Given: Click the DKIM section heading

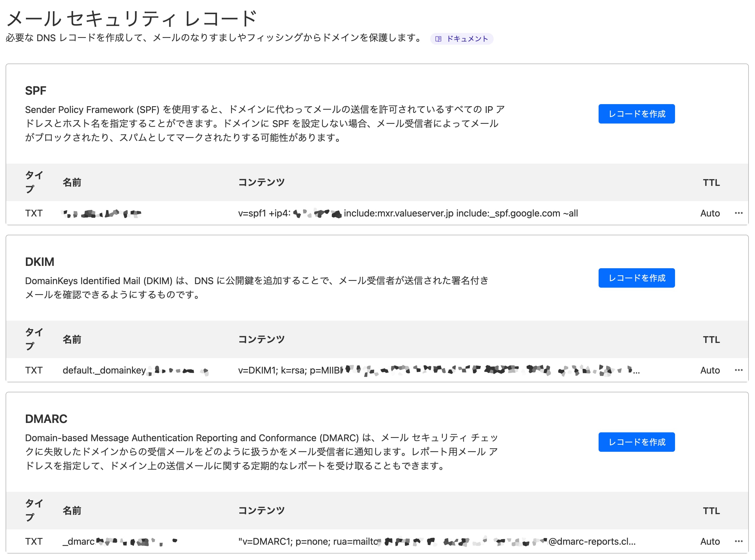Looking at the screenshot, I should (40, 262).
